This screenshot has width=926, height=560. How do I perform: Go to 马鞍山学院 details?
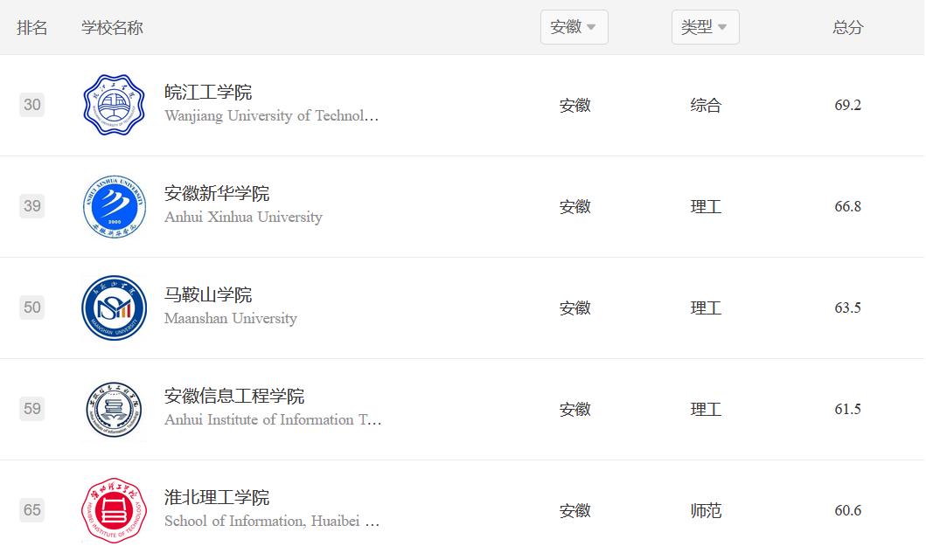coord(208,295)
